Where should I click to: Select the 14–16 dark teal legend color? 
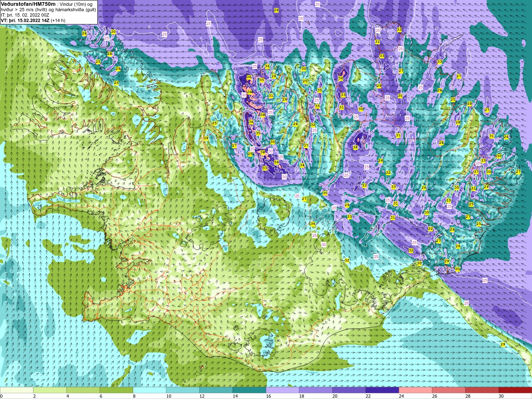249,390
